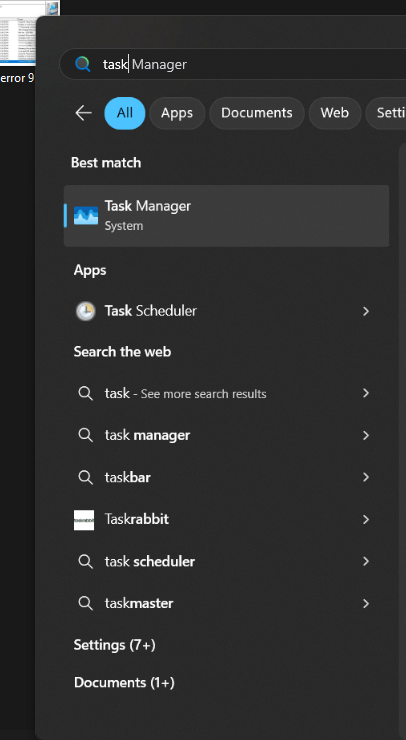This screenshot has width=406, height=740.
Task: Switch to the Documents filter tab
Action: [257, 113]
